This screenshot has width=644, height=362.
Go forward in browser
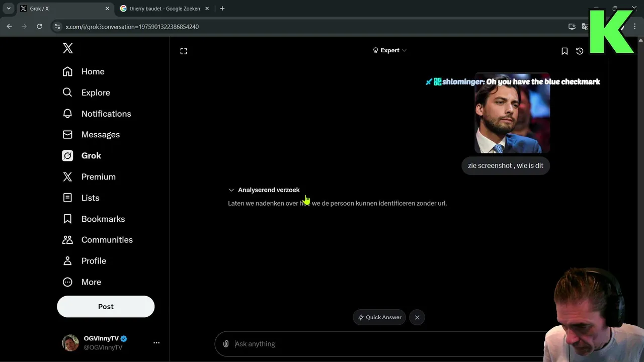tap(24, 26)
